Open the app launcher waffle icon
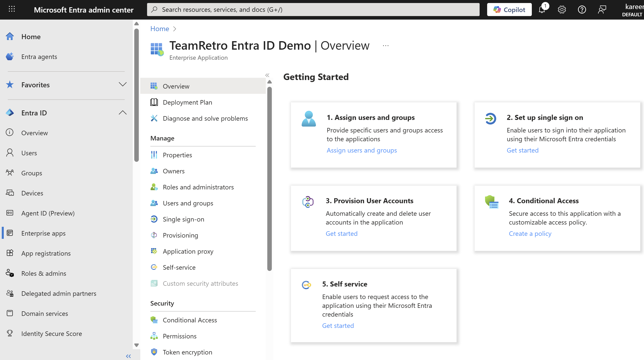 pos(12,9)
